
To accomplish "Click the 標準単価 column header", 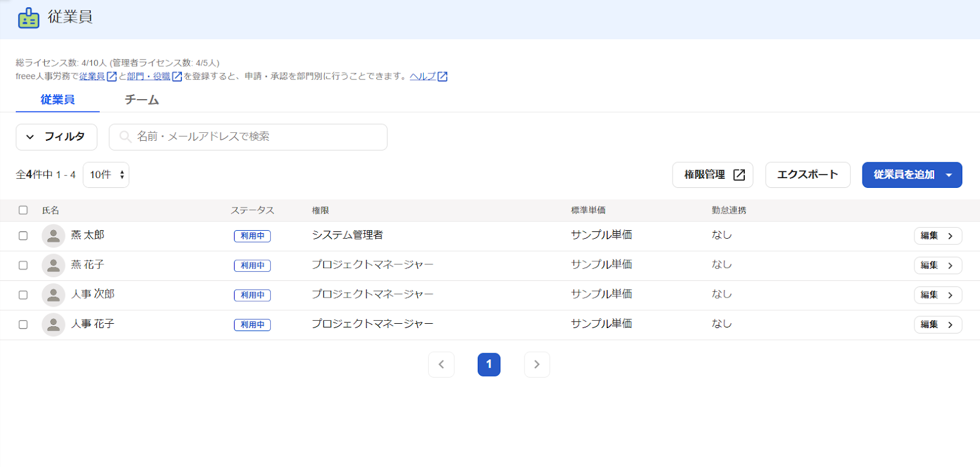I will pos(588,210).
